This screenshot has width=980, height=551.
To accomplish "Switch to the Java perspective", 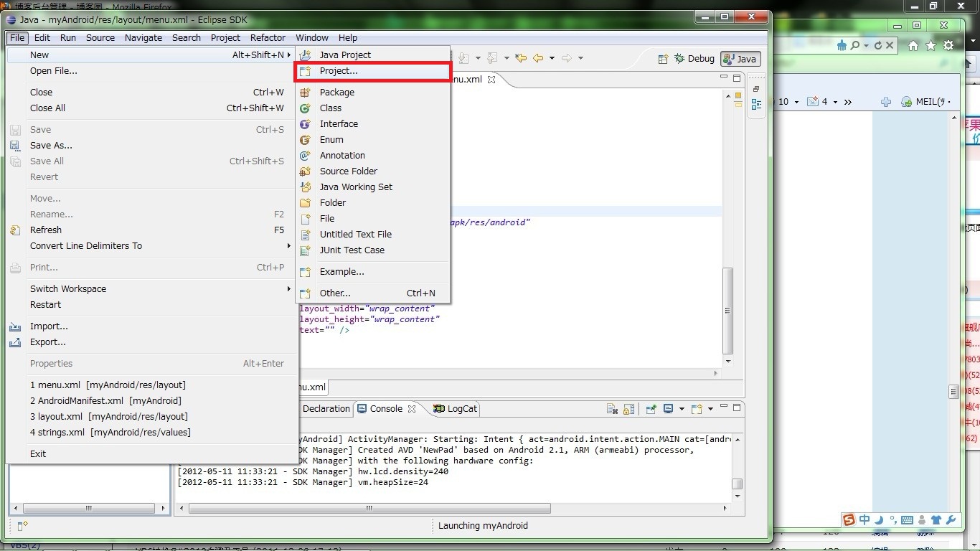I will tap(740, 59).
